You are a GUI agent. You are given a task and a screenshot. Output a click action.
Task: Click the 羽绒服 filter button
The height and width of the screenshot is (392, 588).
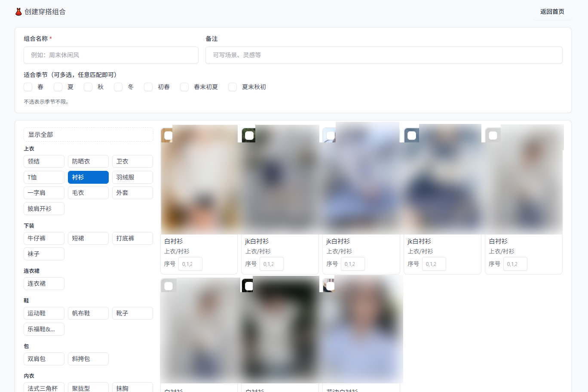pyautogui.click(x=132, y=177)
